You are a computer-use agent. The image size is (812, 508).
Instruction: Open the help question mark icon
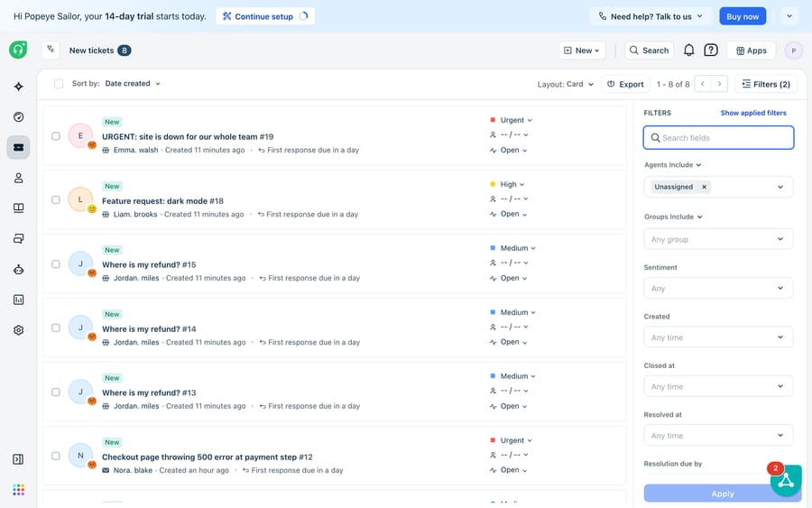click(x=711, y=51)
